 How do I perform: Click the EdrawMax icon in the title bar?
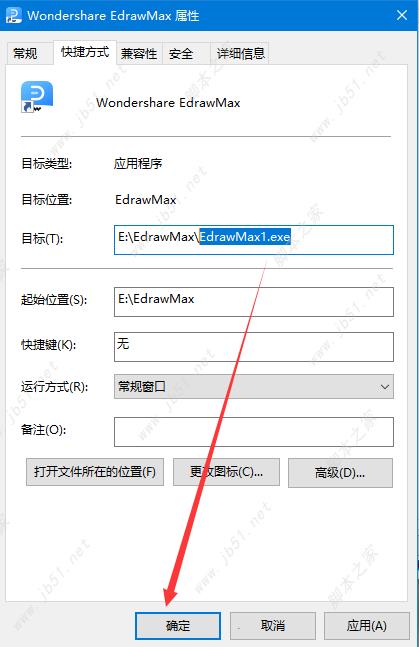tap(13, 15)
